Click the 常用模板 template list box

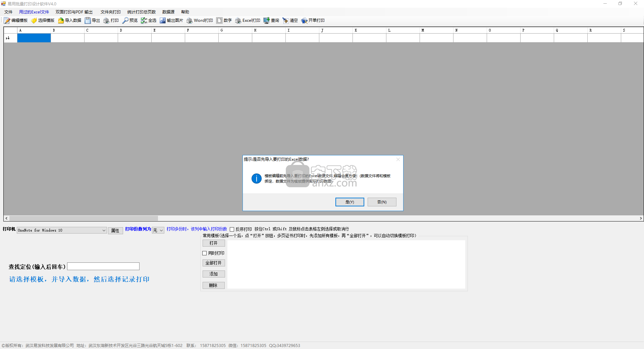(x=346, y=264)
